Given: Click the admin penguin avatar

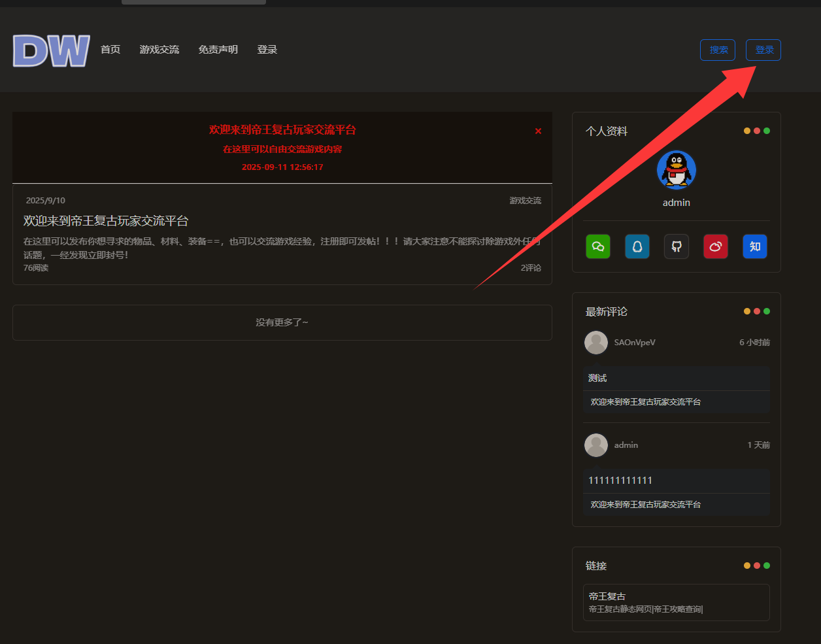Looking at the screenshot, I should [676, 170].
